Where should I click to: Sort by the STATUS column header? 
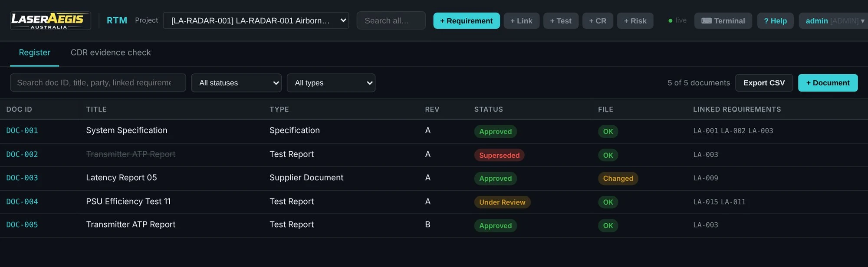click(488, 109)
